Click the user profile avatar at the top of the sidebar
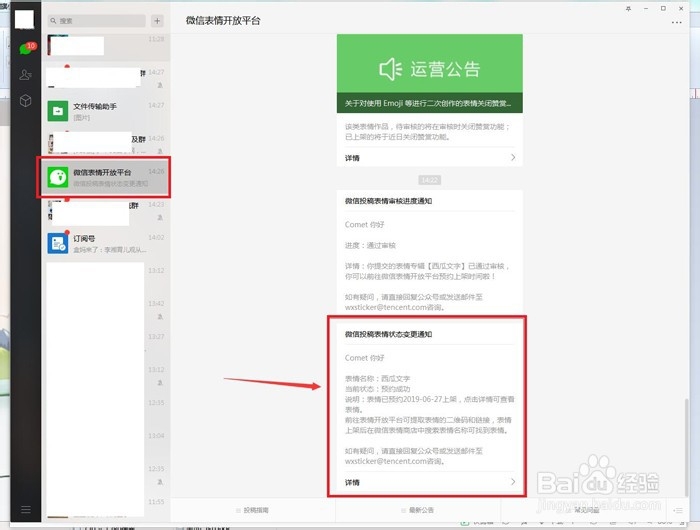Image resolution: width=700 pixels, height=530 pixels. 25,20
